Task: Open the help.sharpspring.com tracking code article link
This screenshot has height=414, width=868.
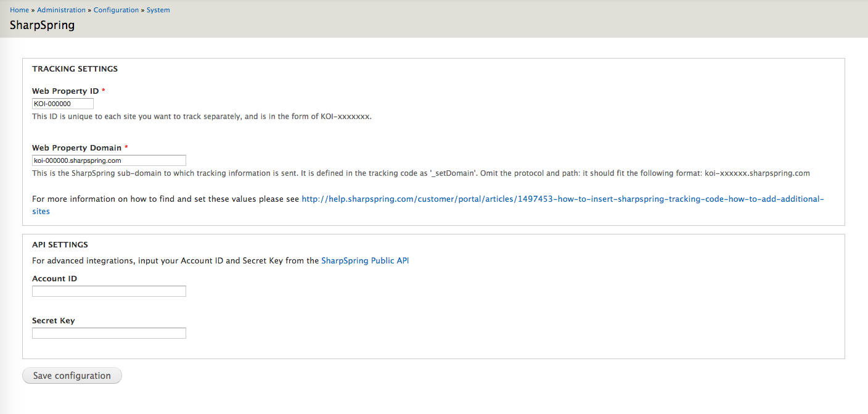Action: (x=428, y=205)
